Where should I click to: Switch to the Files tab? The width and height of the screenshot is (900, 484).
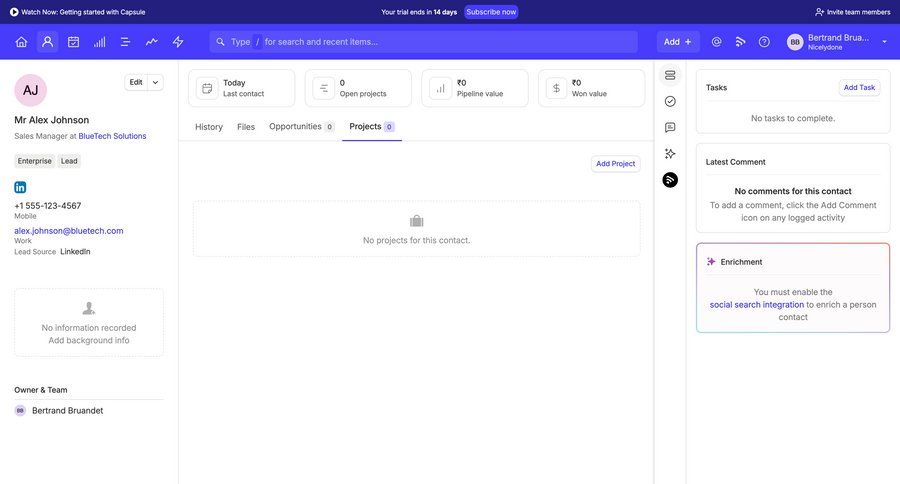pyautogui.click(x=246, y=127)
